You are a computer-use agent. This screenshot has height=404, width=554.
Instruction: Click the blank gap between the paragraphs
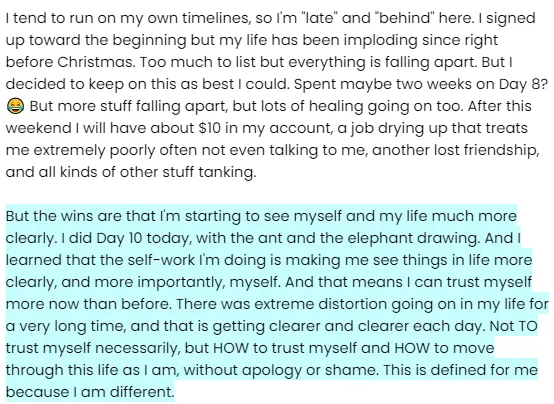click(277, 194)
